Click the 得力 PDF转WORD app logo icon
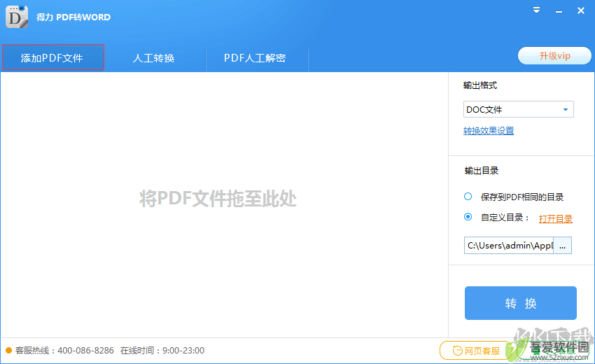 click(x=17, y=17)
